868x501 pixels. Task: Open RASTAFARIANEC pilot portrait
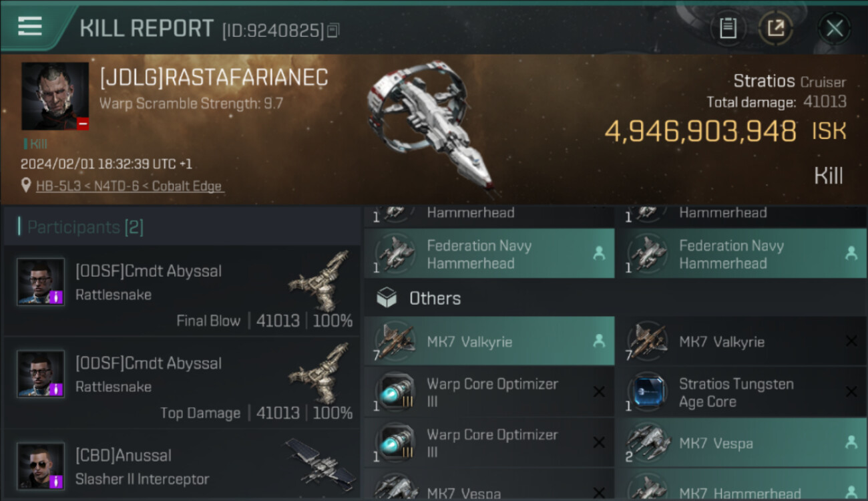(55, 96)
